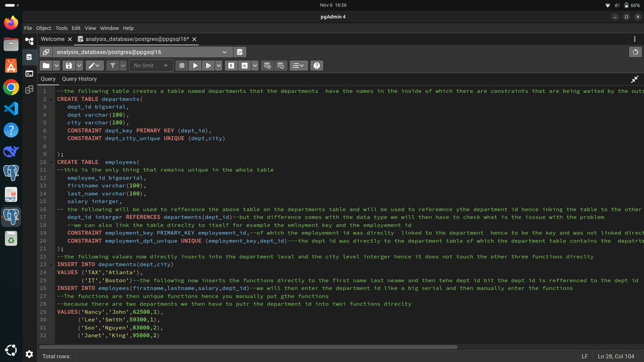The height and width of the screenshot is (362, 644).
Task: Click the Explain Analyze graph icon
Action: [244, 65]
